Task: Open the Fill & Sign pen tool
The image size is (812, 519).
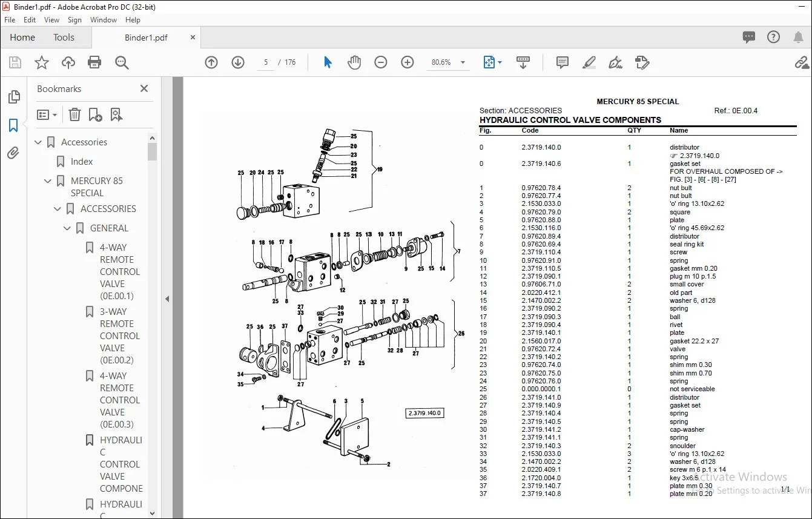Action: (616, 62)
